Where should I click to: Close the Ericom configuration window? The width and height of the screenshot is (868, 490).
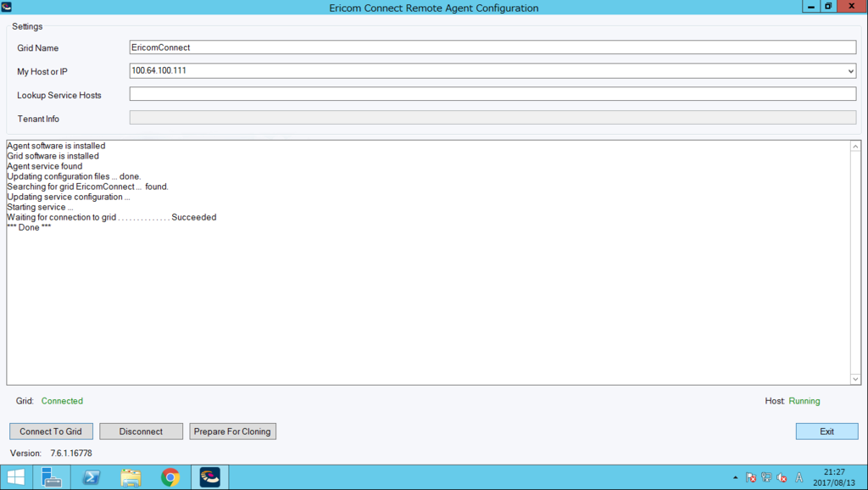coord(851,6)
